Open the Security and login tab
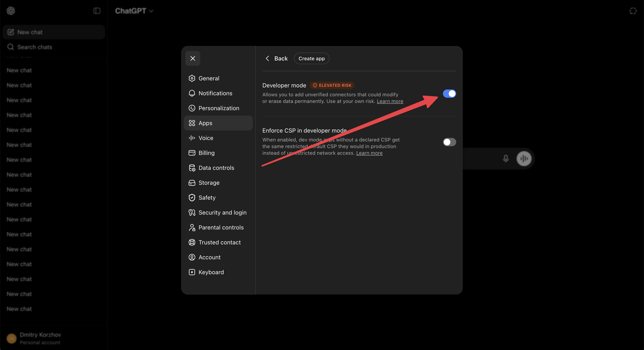 tap(218, 212)
